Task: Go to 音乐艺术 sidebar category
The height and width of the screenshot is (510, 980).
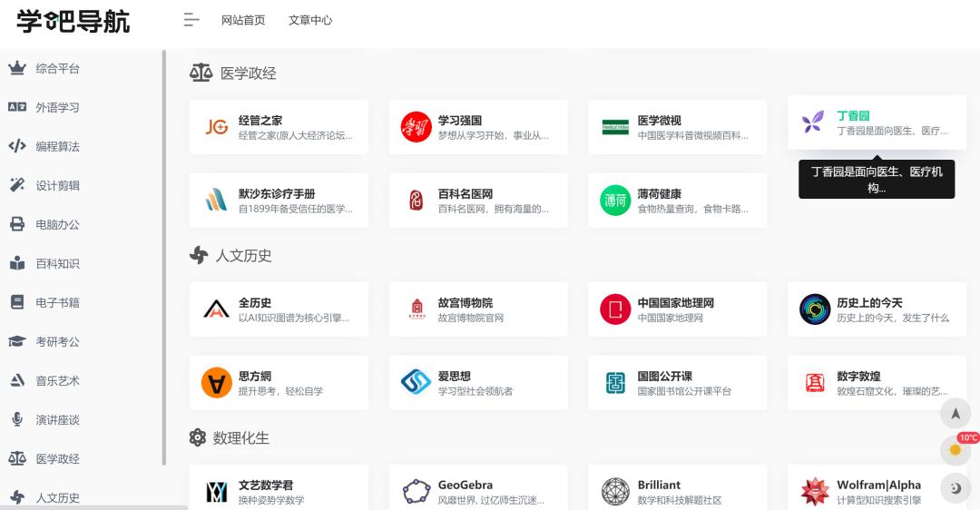Action: pos(57,380)
